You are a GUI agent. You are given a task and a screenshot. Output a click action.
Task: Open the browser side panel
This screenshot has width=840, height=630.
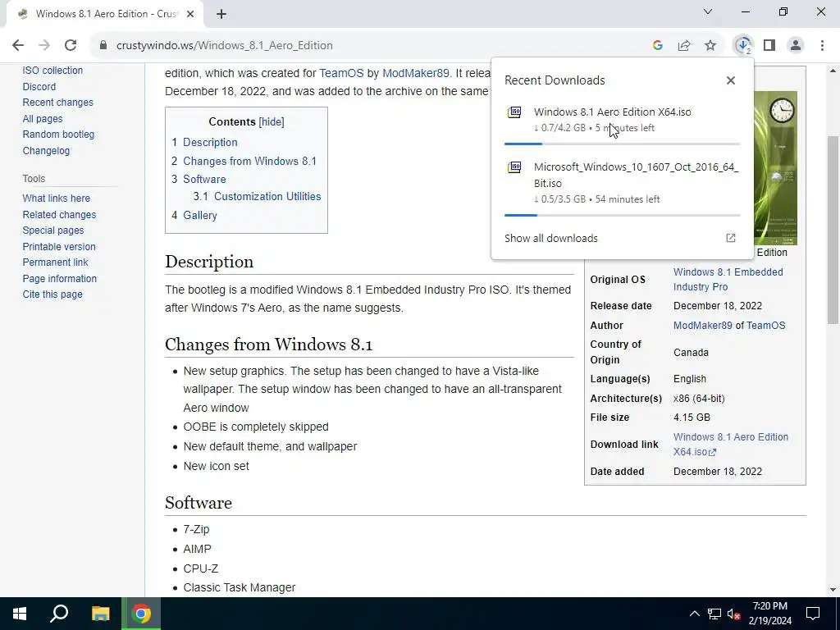pyautogui.click(x=769, y=46)
